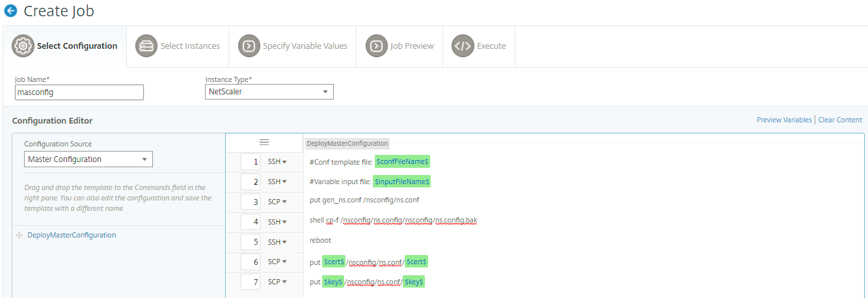Click the trailing $cert$ variable on row 6
The width and height of the screenshot is (868, 298).
click(x=416, y=262)
